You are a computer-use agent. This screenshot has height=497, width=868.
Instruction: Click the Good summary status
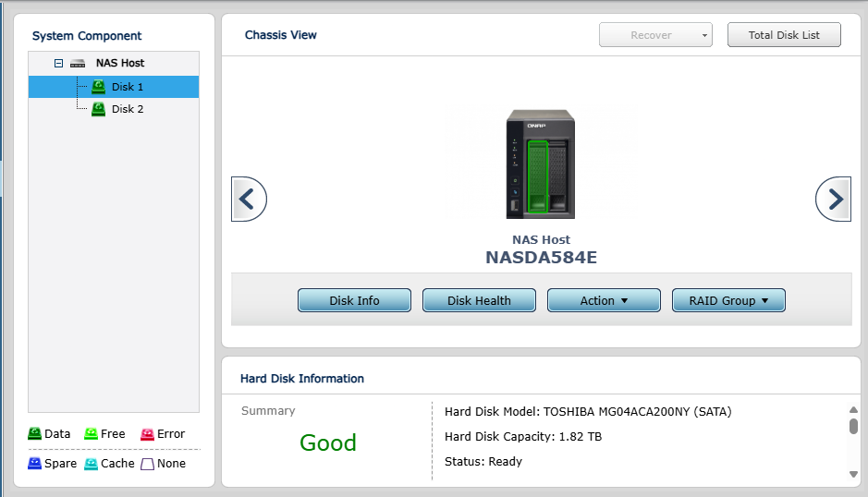328,442
